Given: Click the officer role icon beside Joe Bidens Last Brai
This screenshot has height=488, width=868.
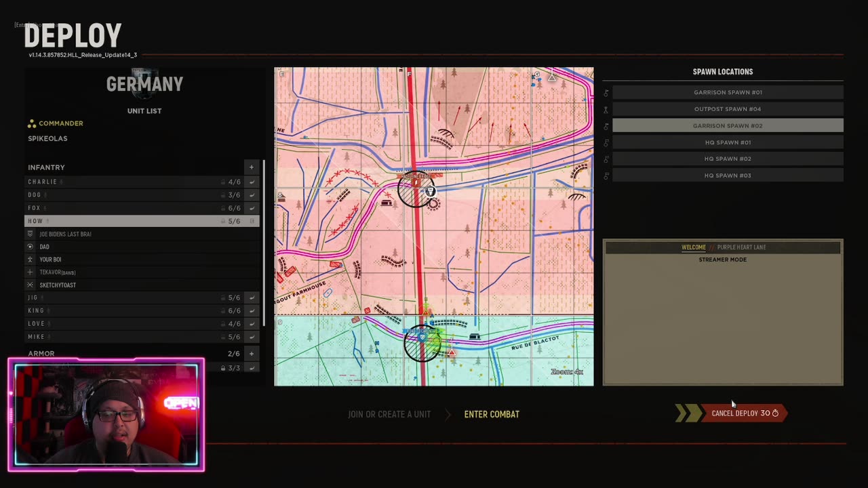Looking at the screenshot, I should pyautogui.click(x=30, y=234).
